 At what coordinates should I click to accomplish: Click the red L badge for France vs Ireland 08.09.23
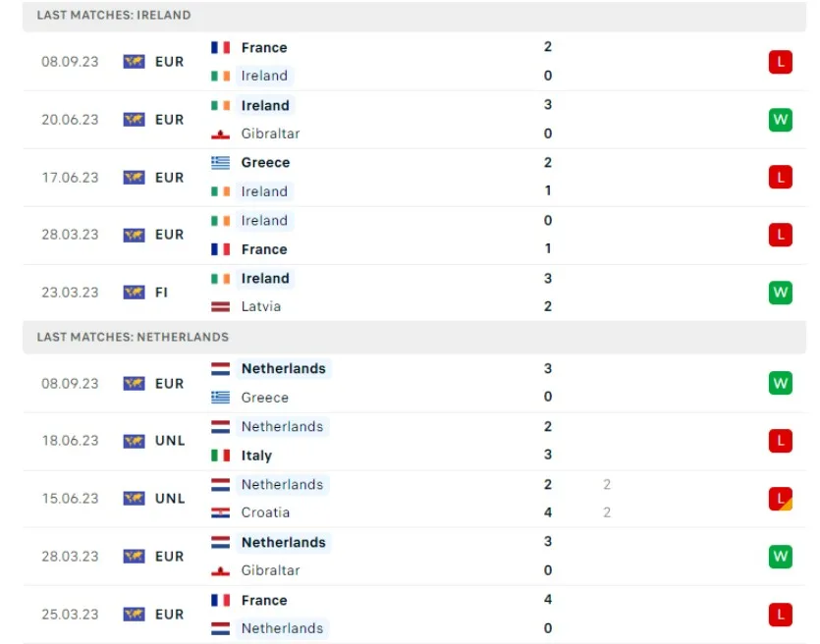[781, 62]
